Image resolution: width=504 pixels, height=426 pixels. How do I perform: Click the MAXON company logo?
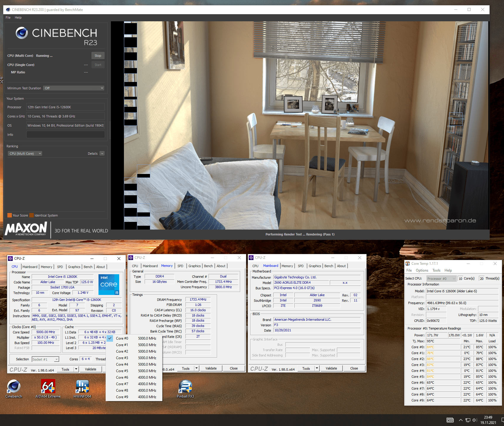(x=26, y=229)
